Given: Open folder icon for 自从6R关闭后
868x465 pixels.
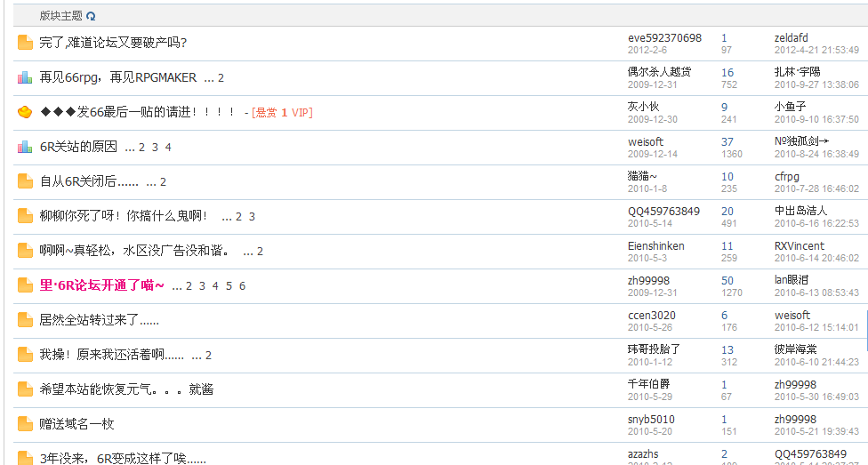Looking at the screenshot, I should tap(25, 181).
